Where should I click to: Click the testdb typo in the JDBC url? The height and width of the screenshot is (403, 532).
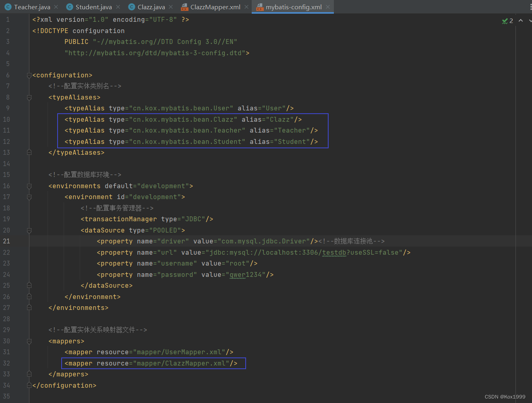[334, 252]
